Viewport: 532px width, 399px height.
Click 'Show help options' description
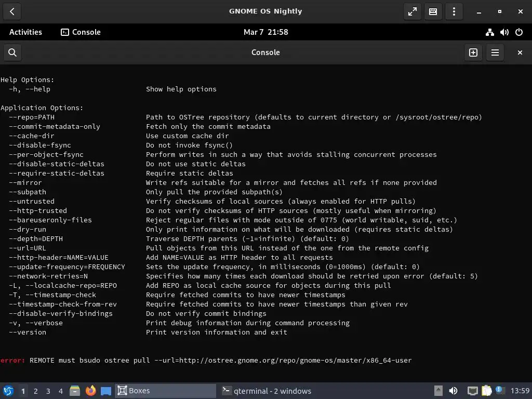[x=181, y=89]
